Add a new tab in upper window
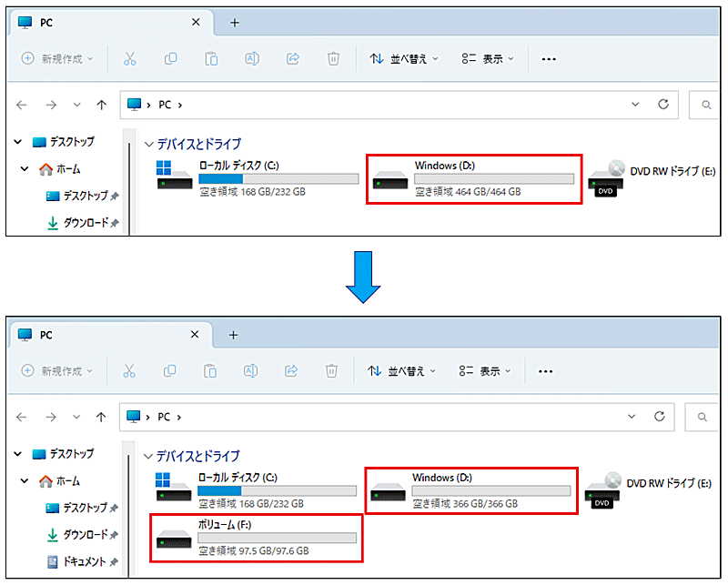Viewport: 728px width, 585px height. click(235, 22)
